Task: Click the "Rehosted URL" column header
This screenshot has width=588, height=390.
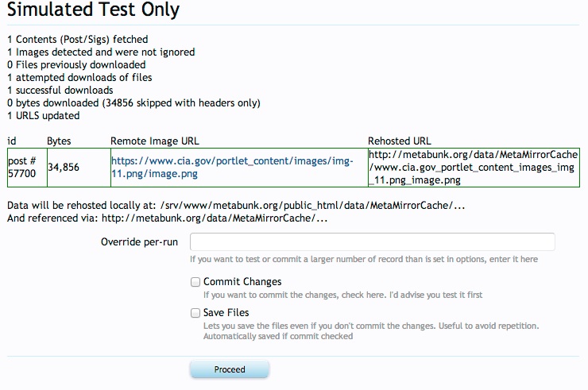Action: [x=400, y=141]
